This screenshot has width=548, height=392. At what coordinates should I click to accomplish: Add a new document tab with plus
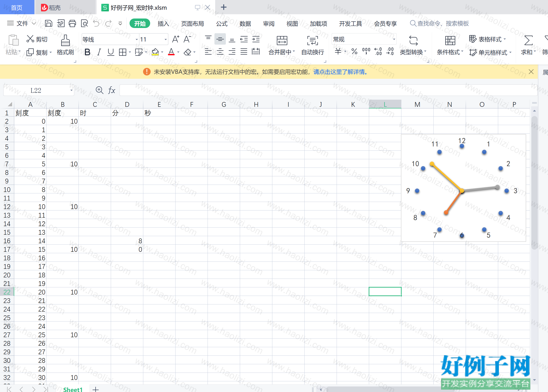point(223,7)
